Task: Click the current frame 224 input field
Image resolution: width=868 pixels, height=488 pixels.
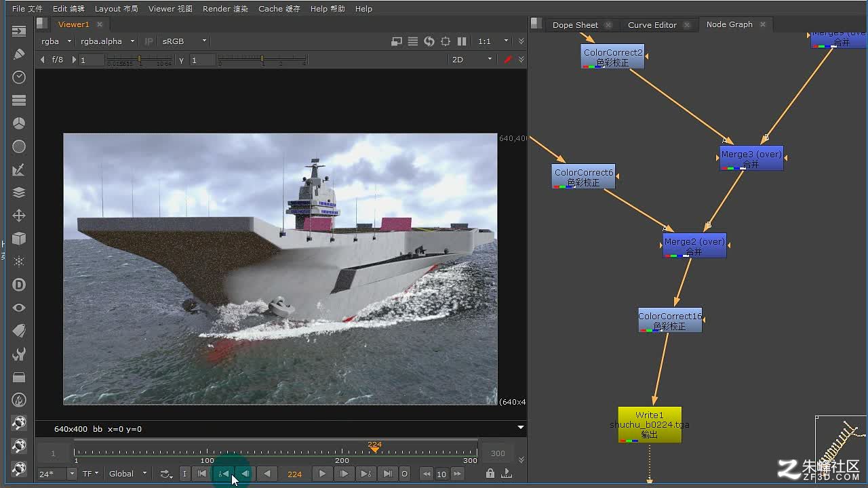Action: [x=294, y=474]
